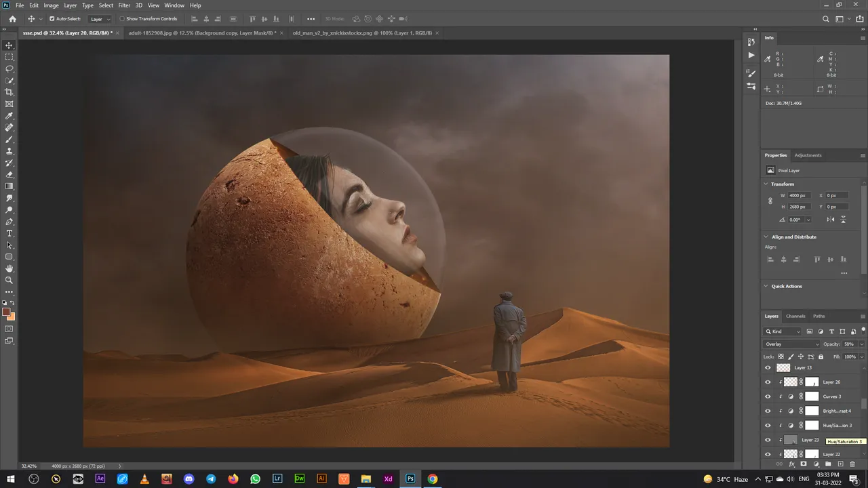Viewport: 868px width, 488px height.
Task: Toggle visibility of Curves 3 layer
Action: 768,396
